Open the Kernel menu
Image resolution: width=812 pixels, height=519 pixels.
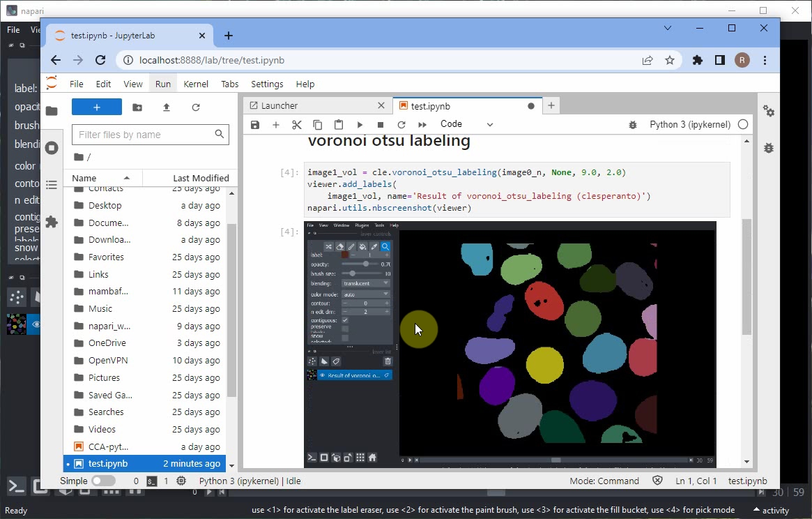tap(196, 84)
